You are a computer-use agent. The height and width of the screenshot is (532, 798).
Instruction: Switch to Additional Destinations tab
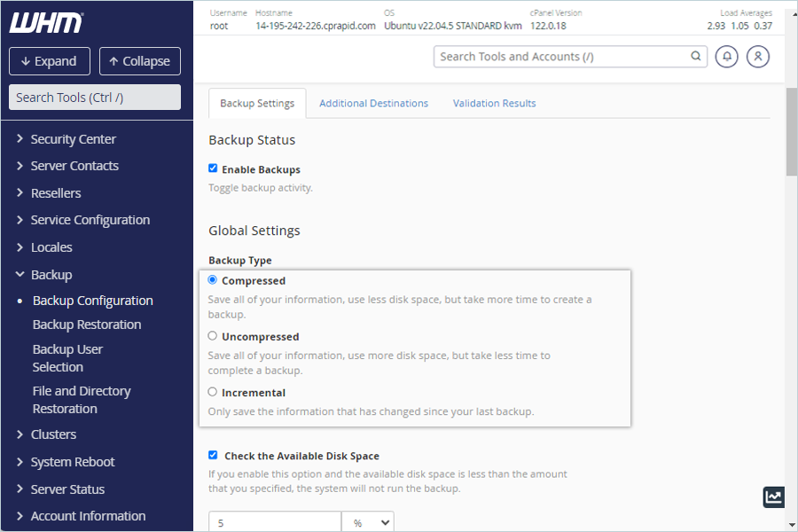(373, 104)
